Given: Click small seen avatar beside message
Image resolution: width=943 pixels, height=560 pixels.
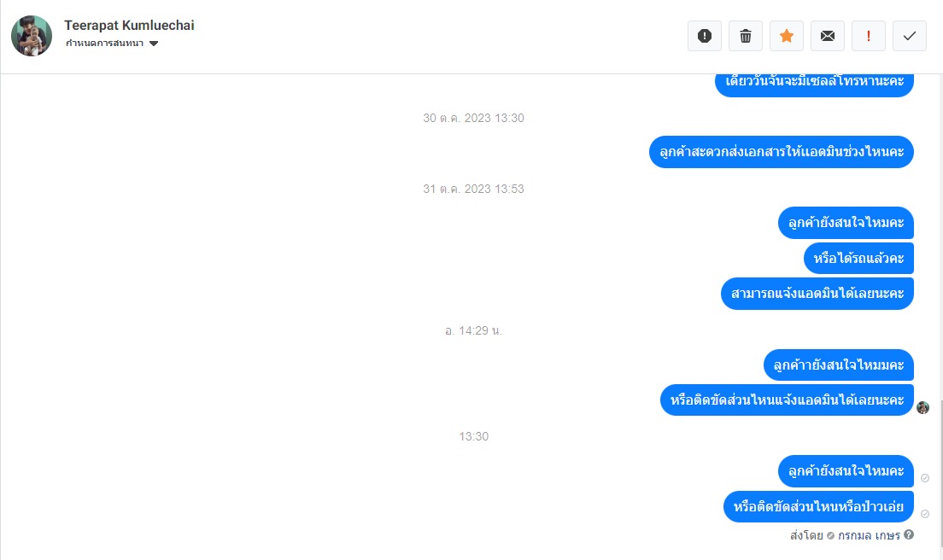Looking at the screenshot, I should click(923, 407).
